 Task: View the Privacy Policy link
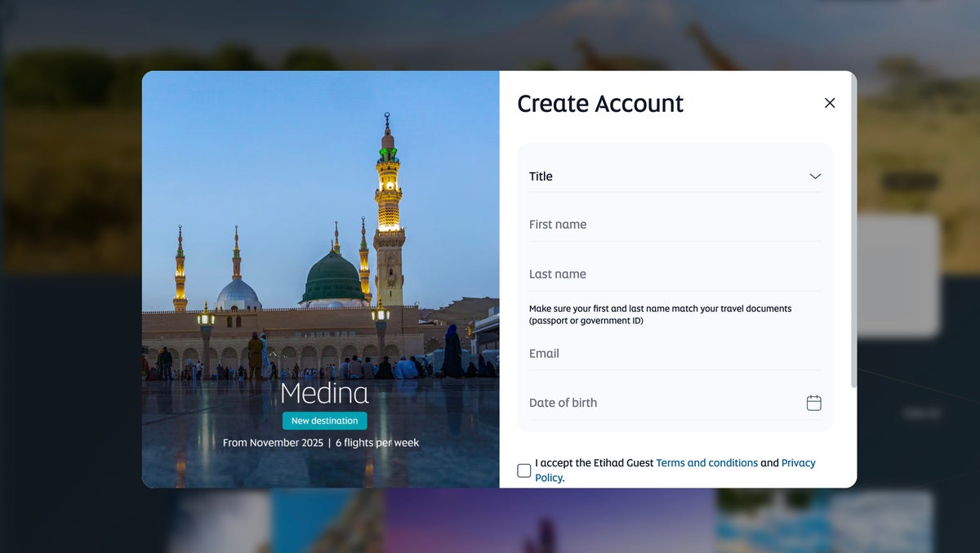(798, 462)
